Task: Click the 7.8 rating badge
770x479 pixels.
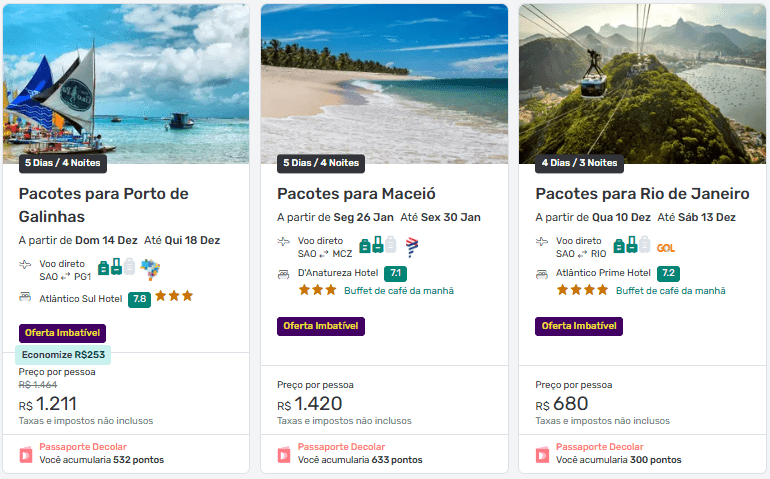Action: tap(139, 298)
